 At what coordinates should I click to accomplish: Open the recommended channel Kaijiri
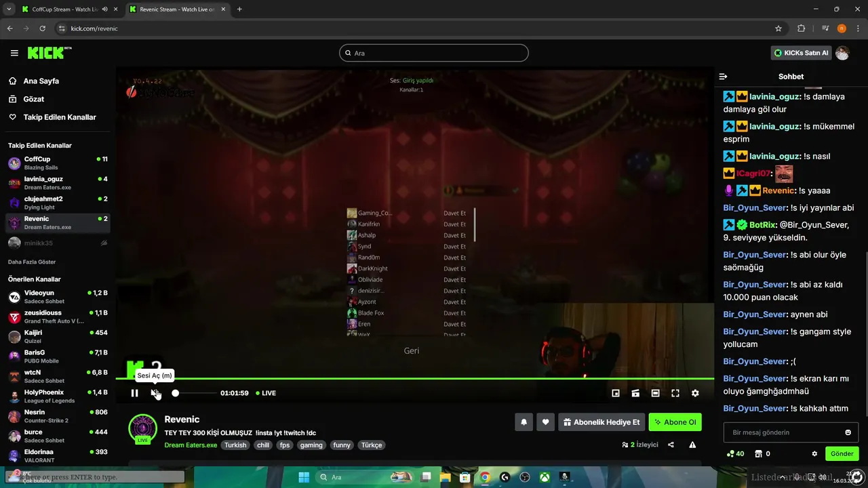point(58,336)
